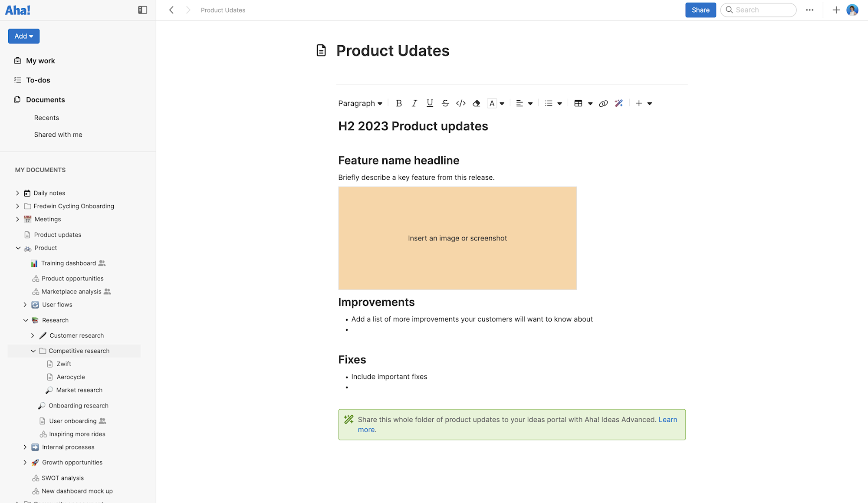Collapse the left sidebar panel
This screenshot has width=868, height=503.
142,10
